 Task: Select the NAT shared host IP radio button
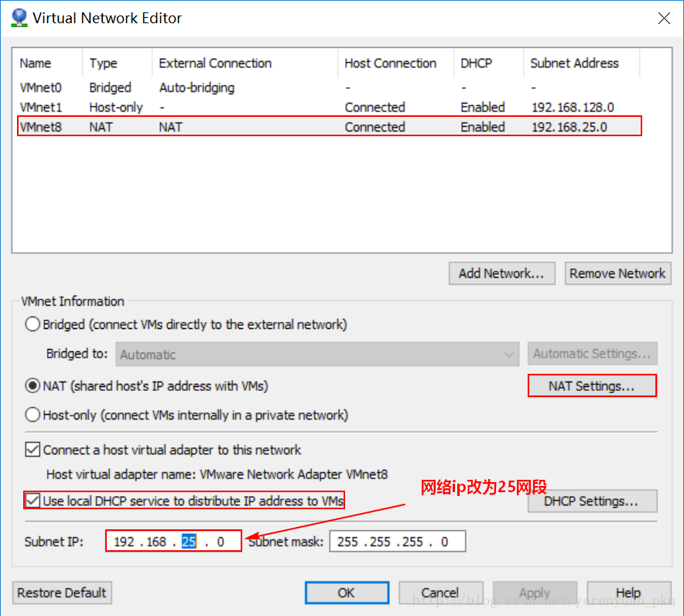(x=32, y=385)
